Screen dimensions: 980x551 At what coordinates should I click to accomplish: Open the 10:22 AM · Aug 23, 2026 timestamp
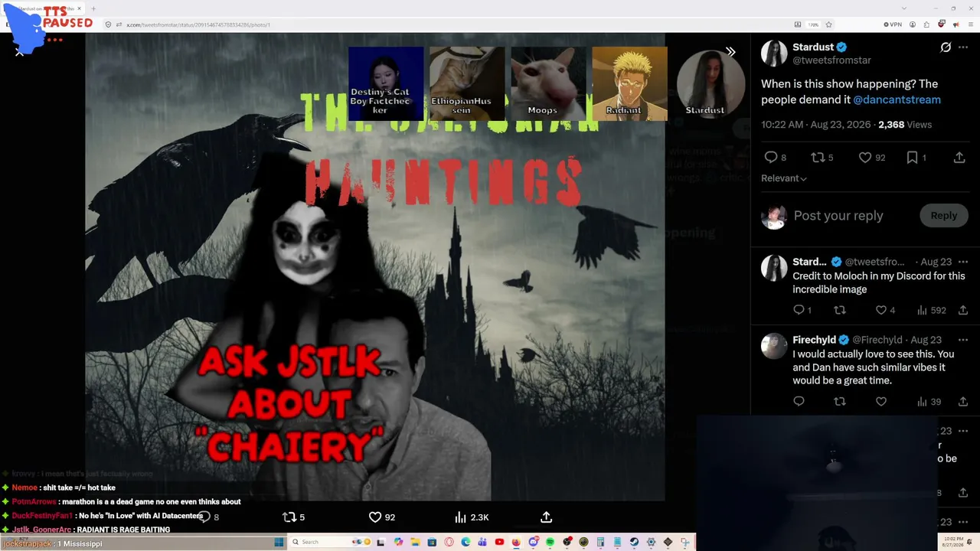click(x=816, y=124)
